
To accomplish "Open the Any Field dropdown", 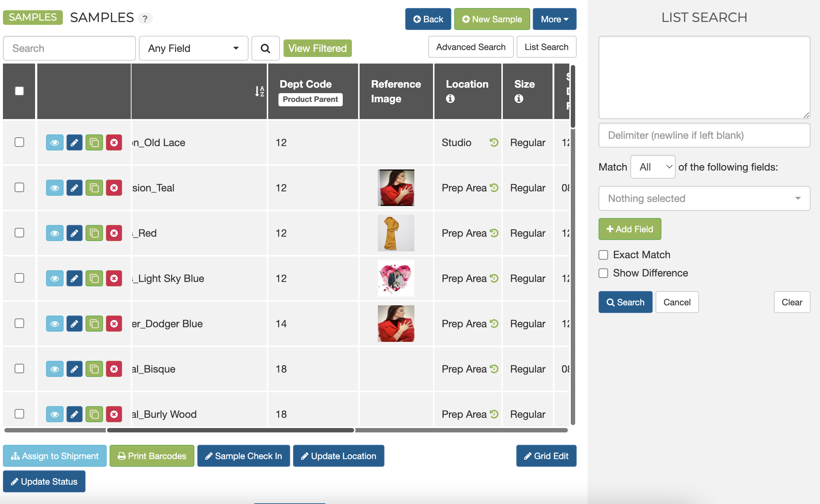I will [193, 48].
